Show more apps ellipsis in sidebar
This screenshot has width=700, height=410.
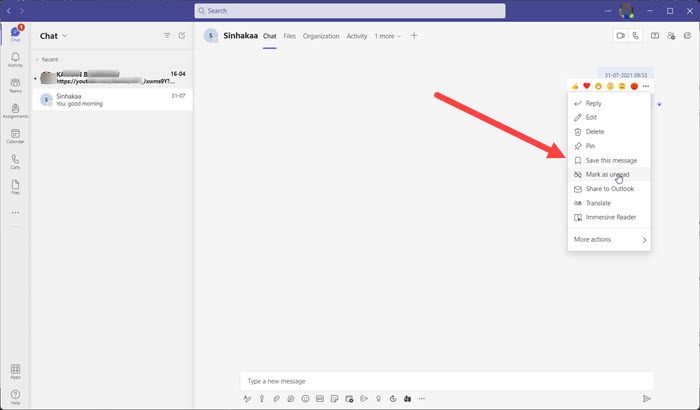[15, 213]
